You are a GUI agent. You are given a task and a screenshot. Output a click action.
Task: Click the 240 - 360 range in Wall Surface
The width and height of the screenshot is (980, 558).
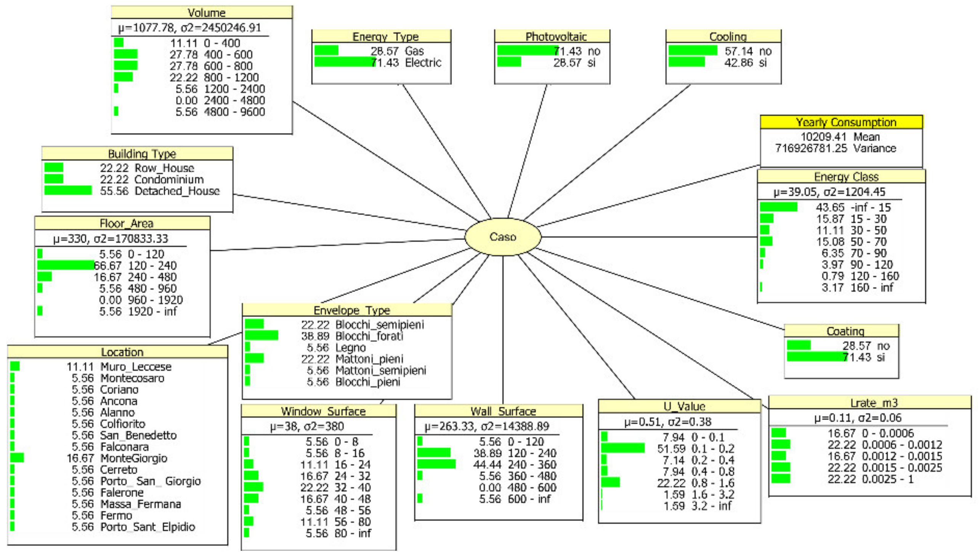tap(532, 465)
